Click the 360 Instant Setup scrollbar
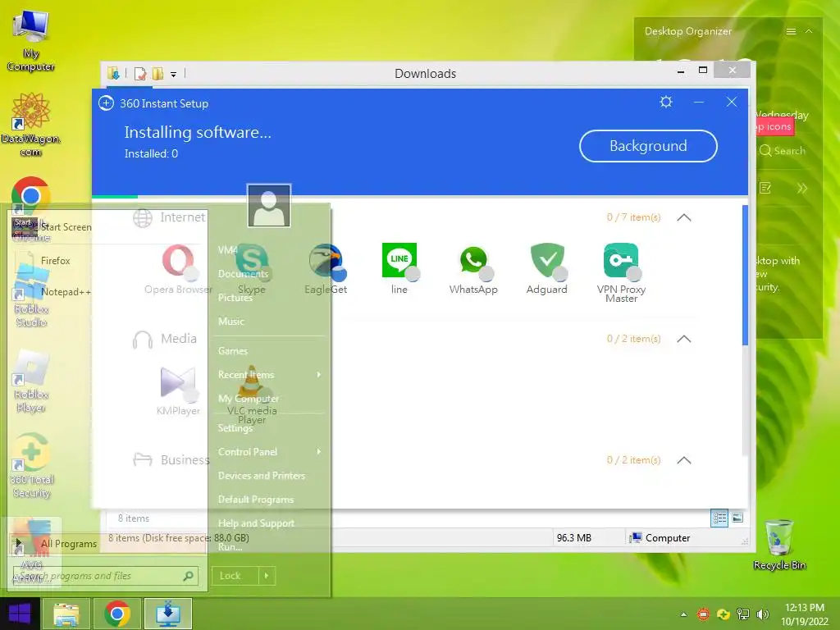840x630 pixels. pos(745,275)
